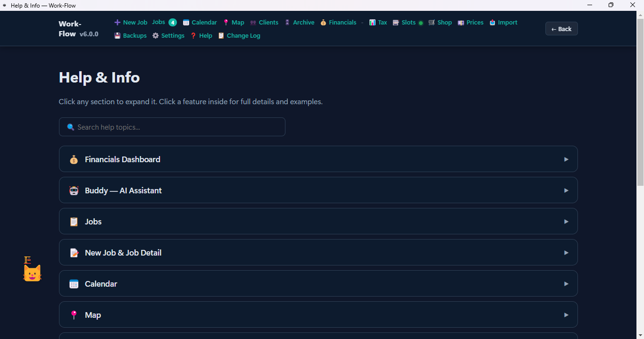Open the Map nav link text
Screen dimensions: 644x339
pos(238,22)
